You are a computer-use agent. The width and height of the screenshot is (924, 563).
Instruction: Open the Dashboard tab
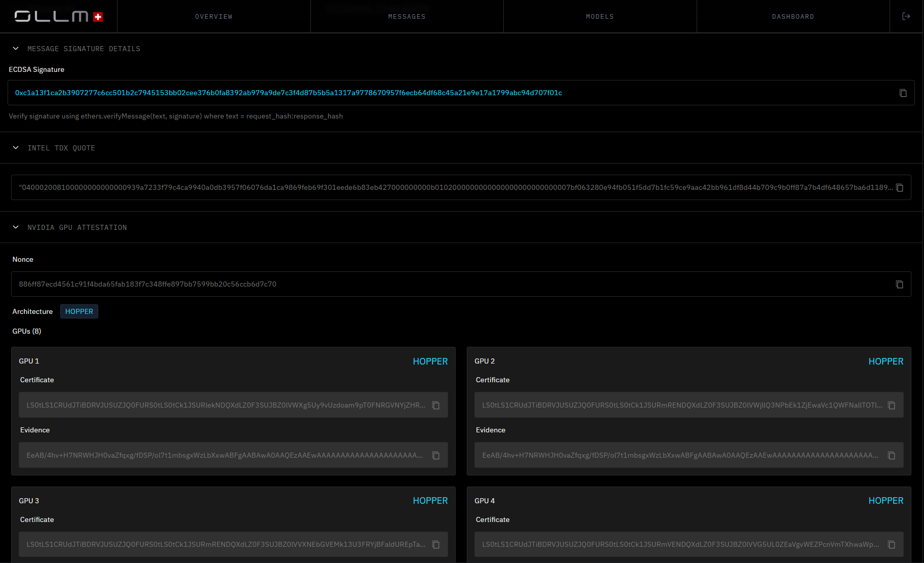coord(793,17)
